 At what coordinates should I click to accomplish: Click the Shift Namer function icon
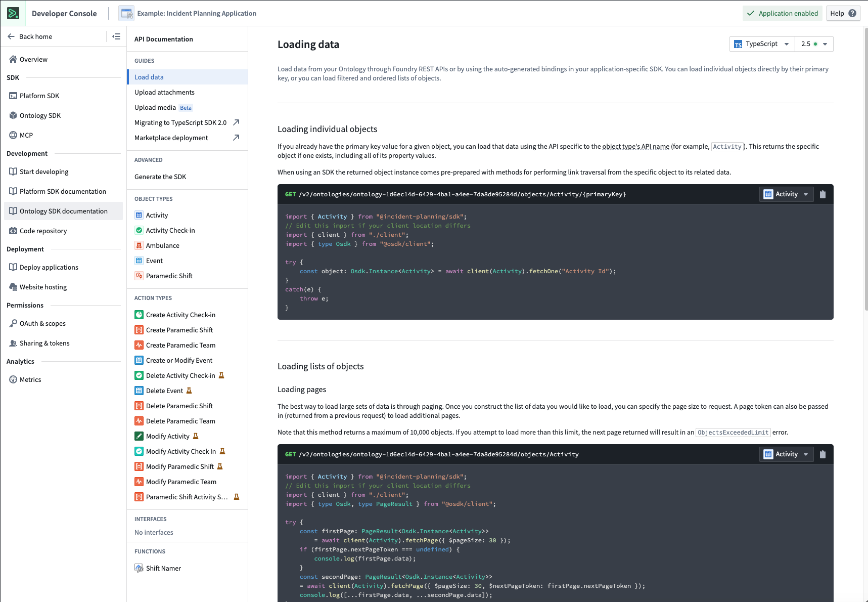(x=139, y=568)
